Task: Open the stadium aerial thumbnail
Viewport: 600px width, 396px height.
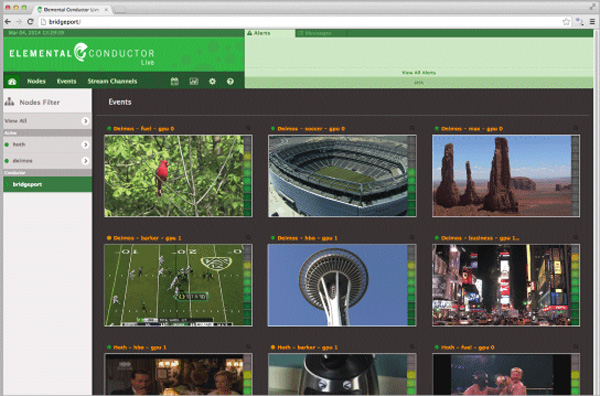Action: pos(338,176)
